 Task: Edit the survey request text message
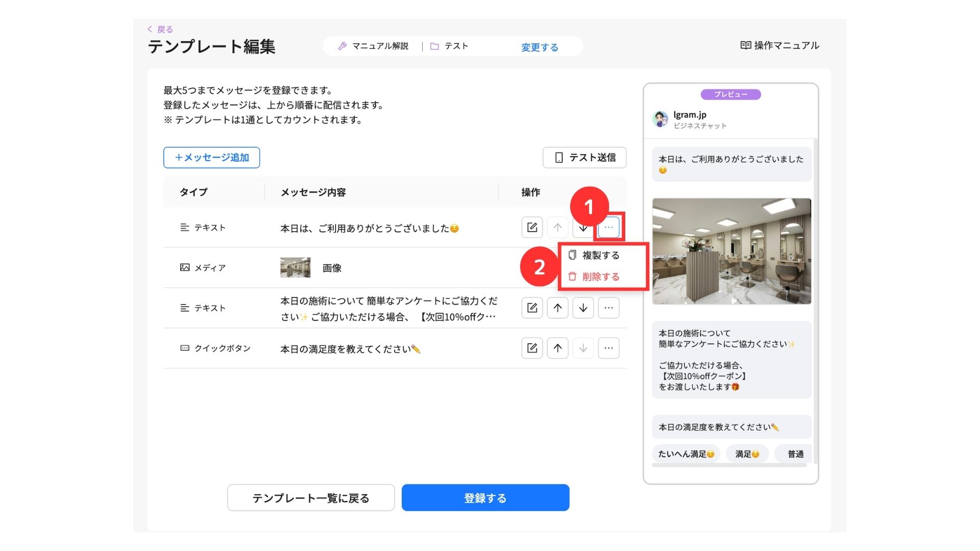(x=532, y=308)
